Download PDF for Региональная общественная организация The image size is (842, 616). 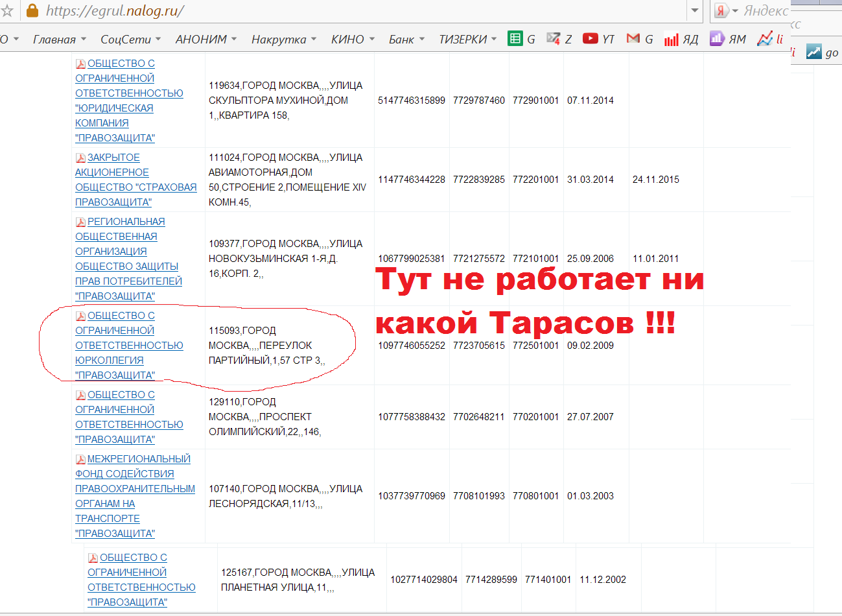81,222
